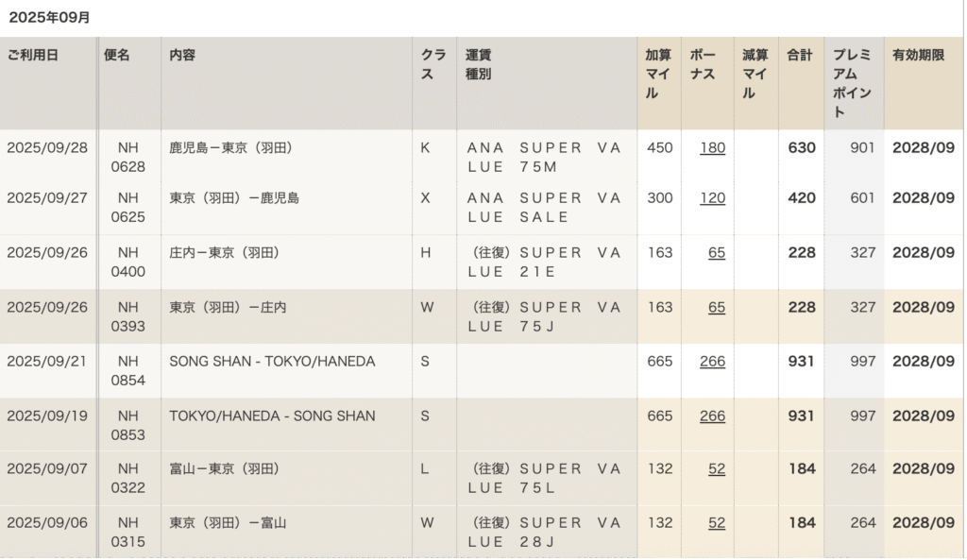Click bonus 52 link for flight NH 0322

(717, 469)
